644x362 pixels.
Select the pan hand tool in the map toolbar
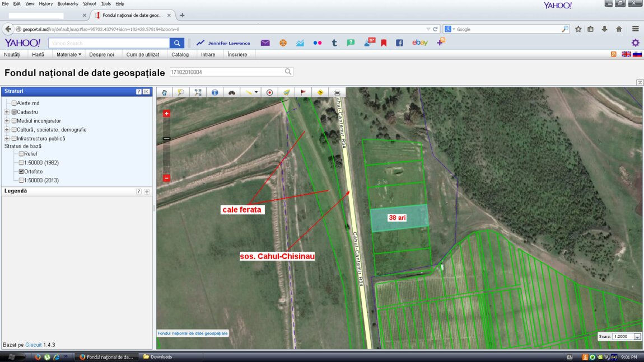pyautogui.click(x=164, y=92)
